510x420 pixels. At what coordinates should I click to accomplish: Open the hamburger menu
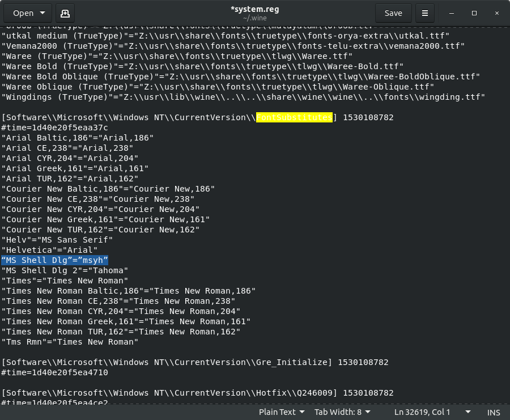(424, 13)
